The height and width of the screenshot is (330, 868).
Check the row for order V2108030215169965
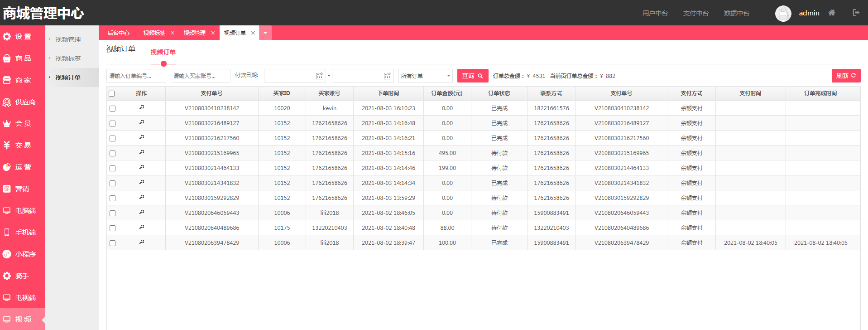click(x=112, y=154)
